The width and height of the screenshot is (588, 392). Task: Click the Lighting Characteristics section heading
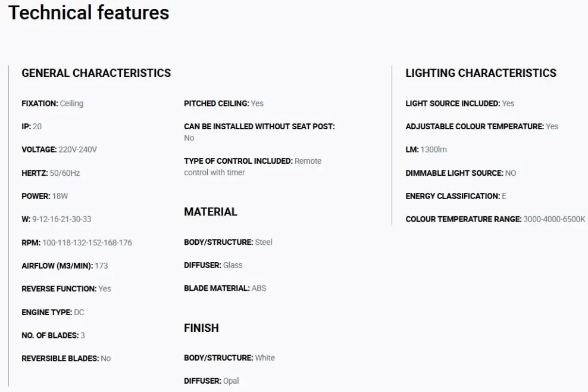481,73
